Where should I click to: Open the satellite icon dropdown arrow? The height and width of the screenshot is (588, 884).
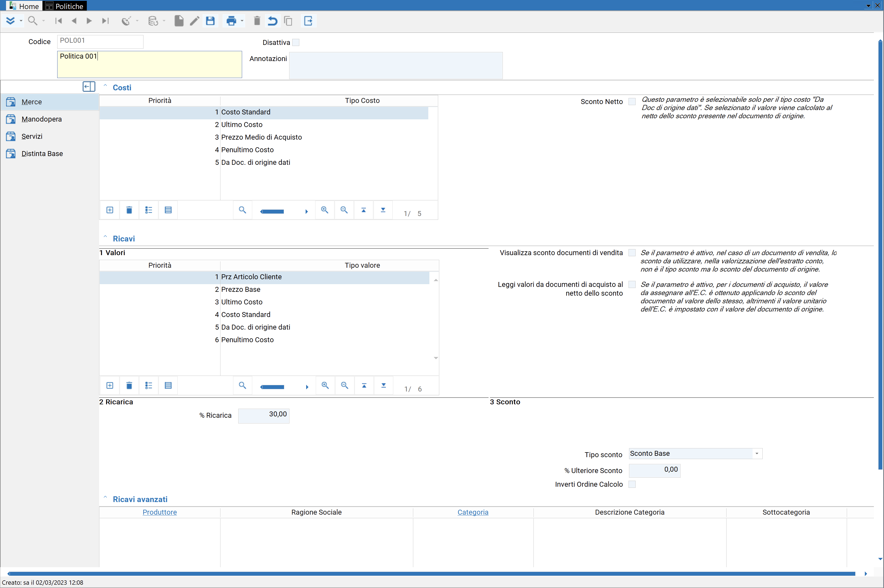[137, 21]
